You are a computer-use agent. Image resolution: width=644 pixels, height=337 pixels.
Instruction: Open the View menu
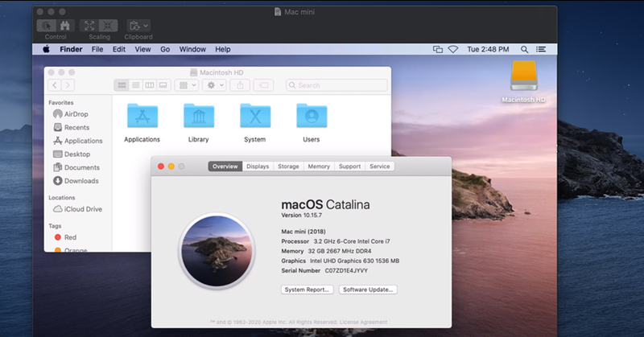(x=143, y=49)
